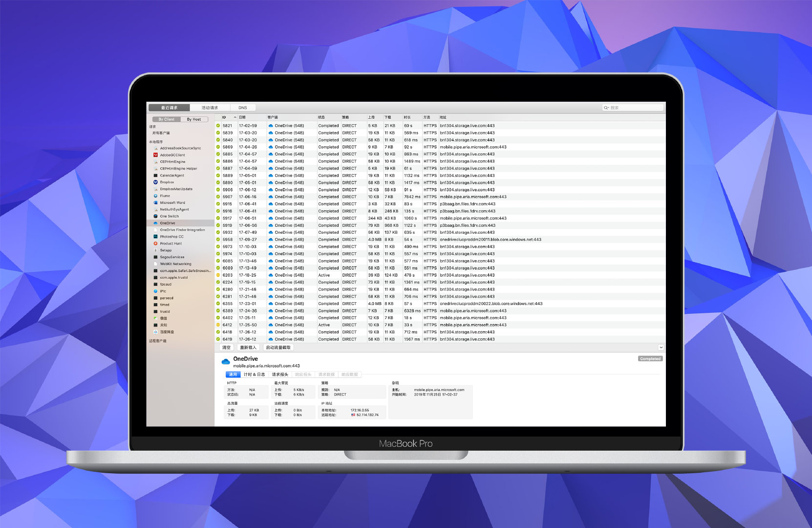Click the green status icon of request 6419
Screen dimensions: 812x528
(x=218, y=339)
